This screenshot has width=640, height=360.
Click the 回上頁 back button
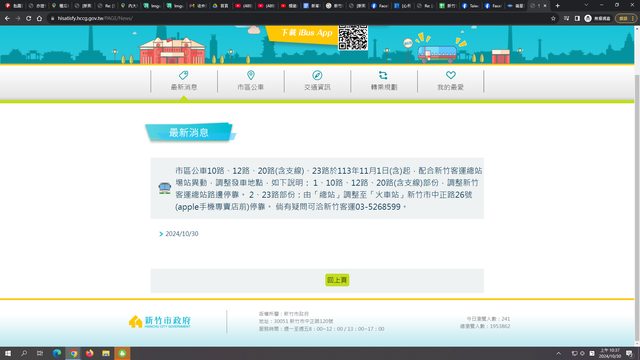pyautogui.click(x=337, y=280)
